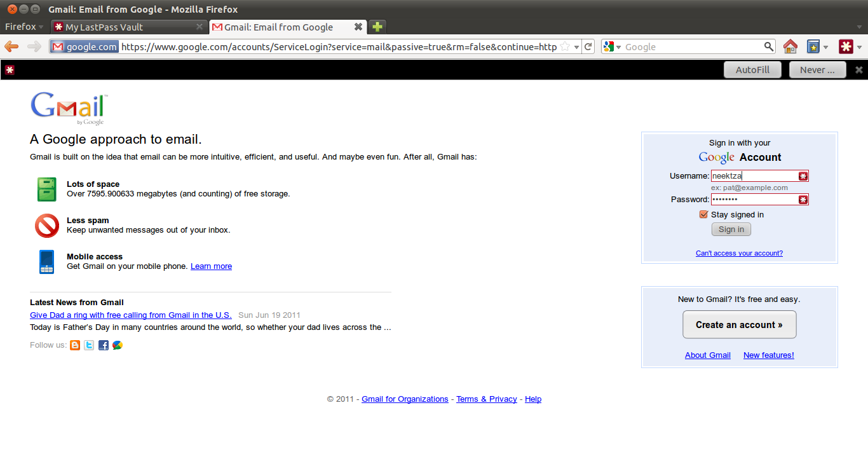Image resolution: width=868 pixels, height=473 pixels.
Task: Open the Give Dad a ring news link
Action: point(131,315)
